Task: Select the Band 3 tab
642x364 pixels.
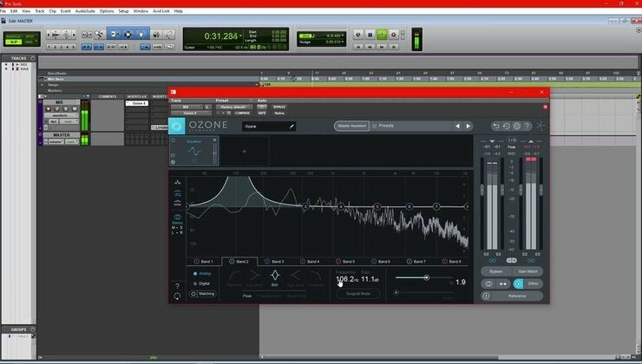Action: coord(274,262)
